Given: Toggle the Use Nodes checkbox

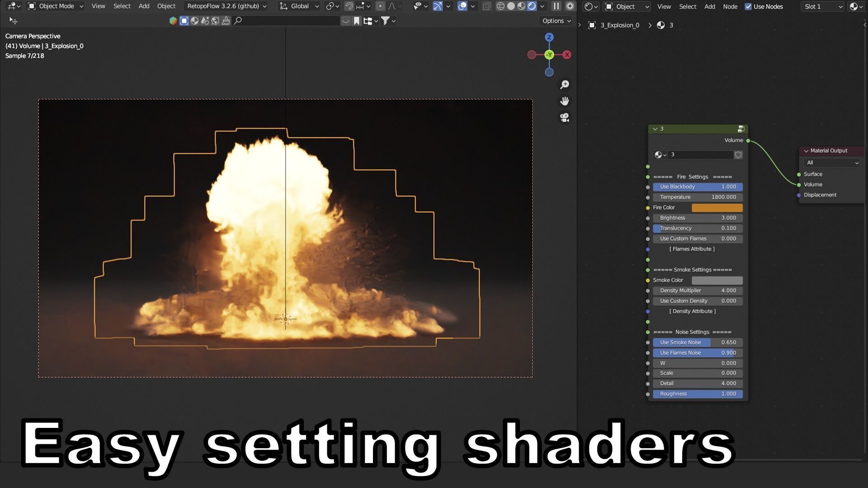Looking at the screenshot, I should pyautogui.click(x=748, y=6).
